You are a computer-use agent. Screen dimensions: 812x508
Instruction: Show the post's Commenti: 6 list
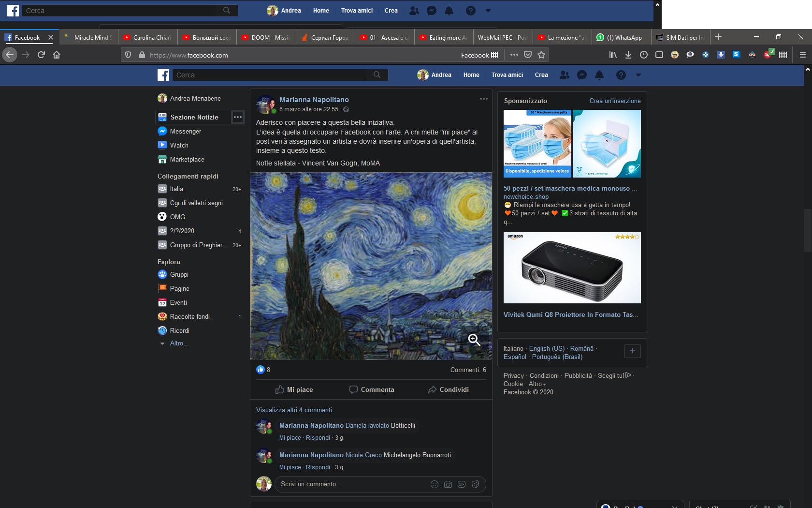click(468, 370)
